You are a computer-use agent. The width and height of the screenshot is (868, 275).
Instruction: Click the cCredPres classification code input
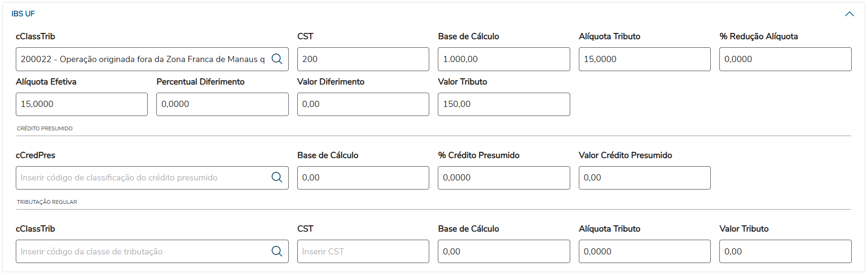tap(143, 178)
